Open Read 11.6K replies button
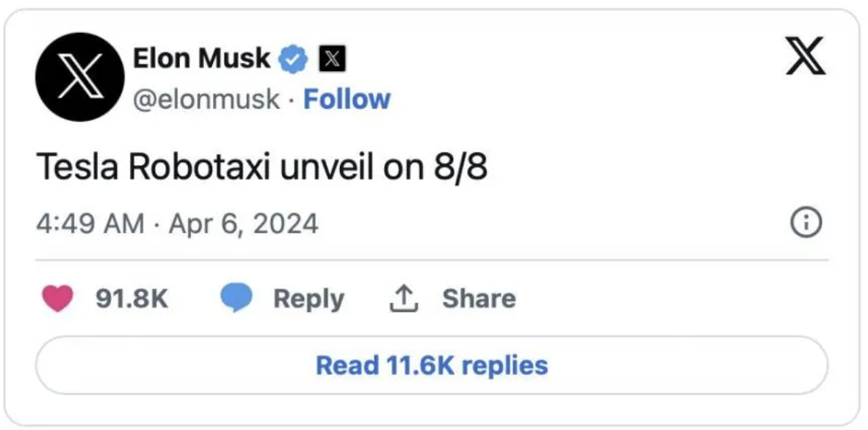Screen dimensions: 868x430 [x=432, y=365]
